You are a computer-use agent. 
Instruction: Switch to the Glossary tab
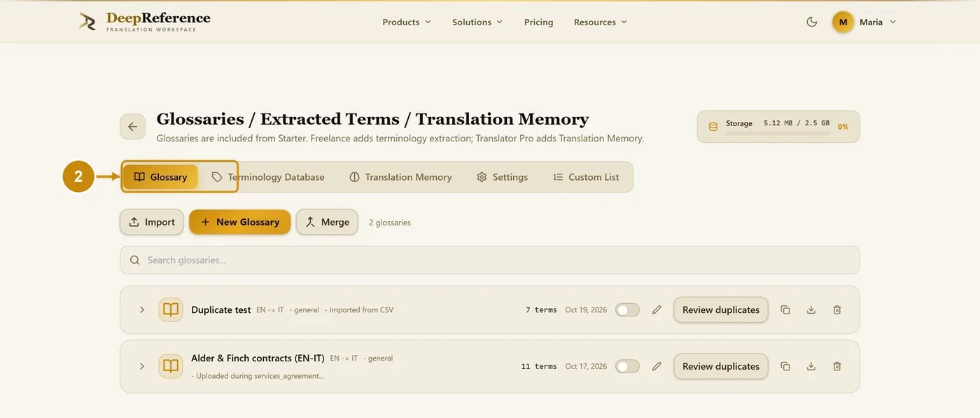161,177
